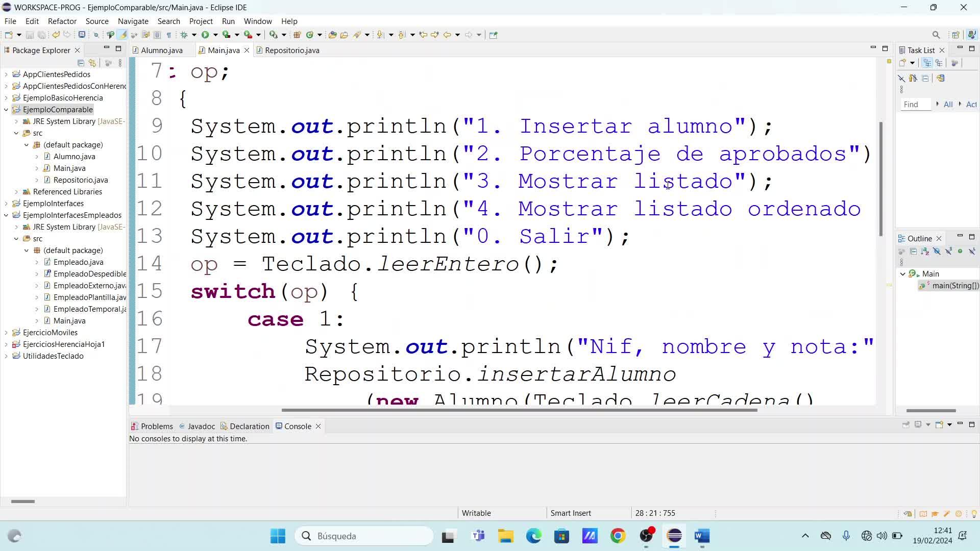The width and height of the screenshot is (980, 551).
Task: Click the editor horizontal scrollbar
Action: [519, 410]
